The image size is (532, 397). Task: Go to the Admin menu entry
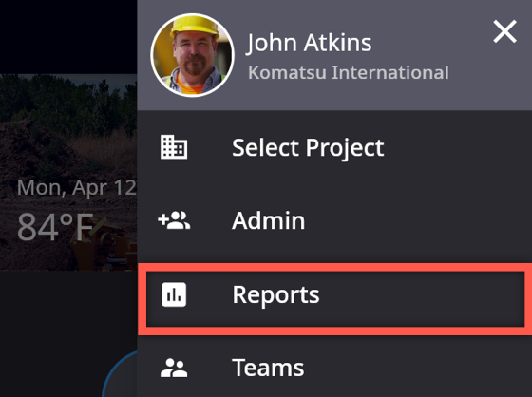[334, 220]
